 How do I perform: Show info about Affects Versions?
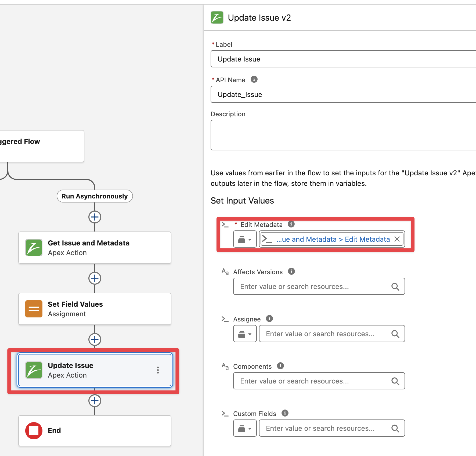291,271
